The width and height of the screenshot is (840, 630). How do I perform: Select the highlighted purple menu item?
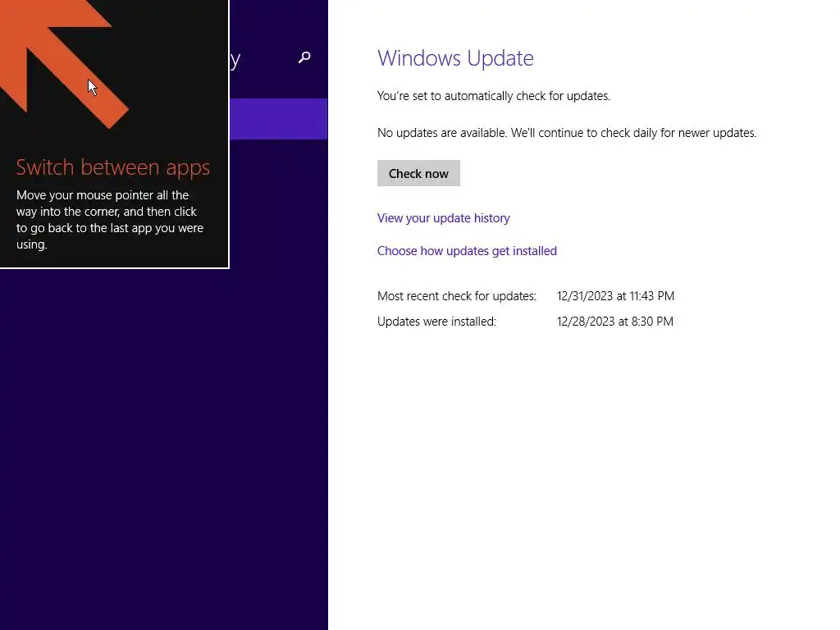pos(279,119)
